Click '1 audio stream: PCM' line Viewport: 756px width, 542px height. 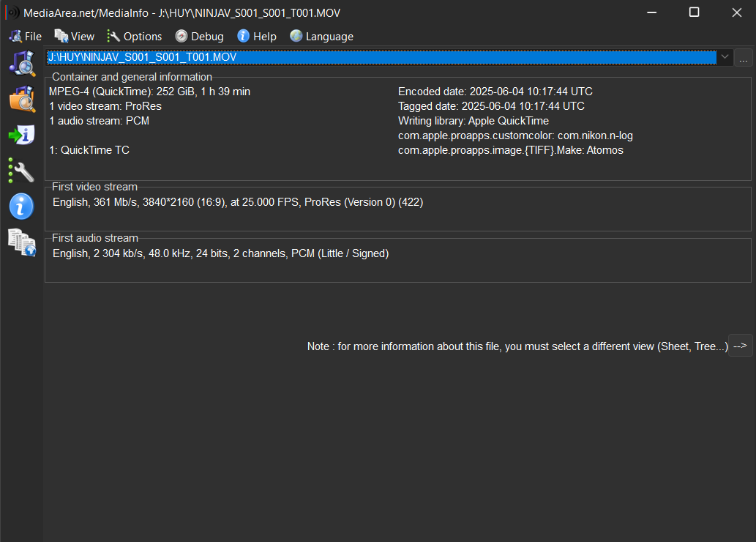click(100, 121)
